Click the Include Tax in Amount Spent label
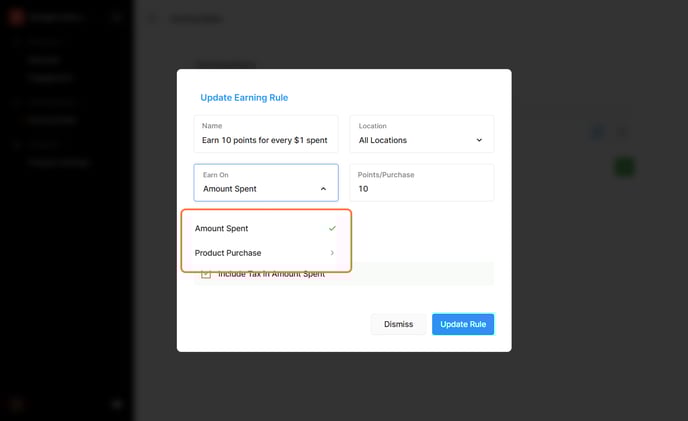This screenshot has height=421, width=688. (x=272, y=274)
